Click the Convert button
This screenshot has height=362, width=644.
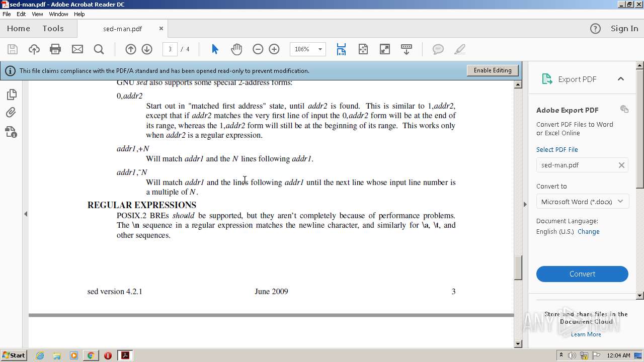(x=582, y=274)
